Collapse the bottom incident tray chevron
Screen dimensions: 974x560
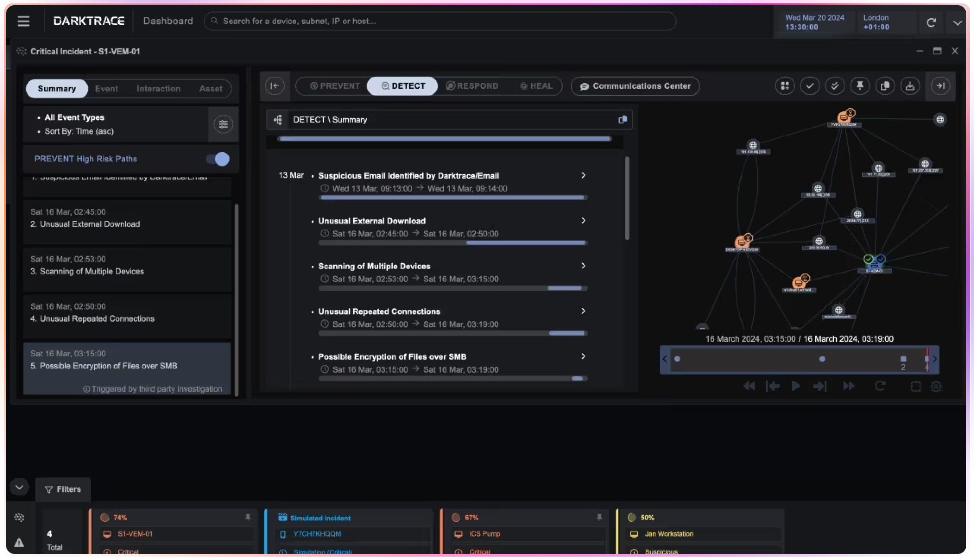tap(19, 487)
